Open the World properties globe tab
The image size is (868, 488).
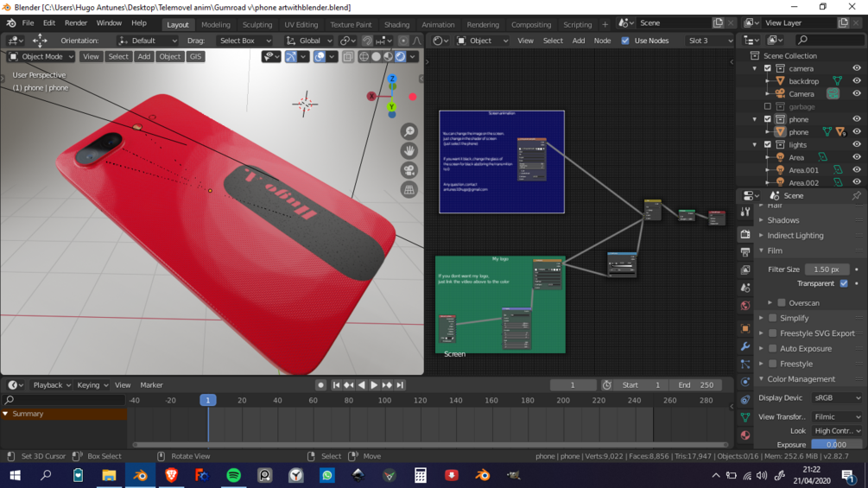[x=745, y=306]
